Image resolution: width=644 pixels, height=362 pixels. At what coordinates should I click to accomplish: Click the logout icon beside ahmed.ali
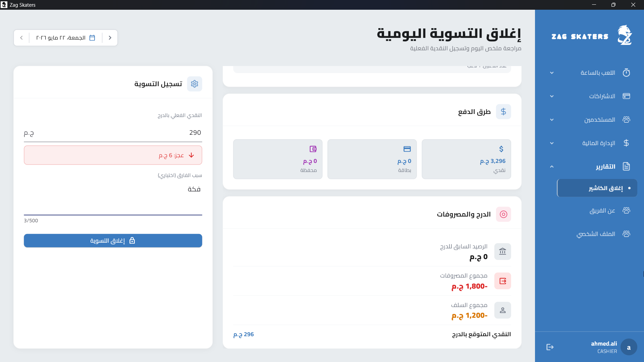point(550,347)
